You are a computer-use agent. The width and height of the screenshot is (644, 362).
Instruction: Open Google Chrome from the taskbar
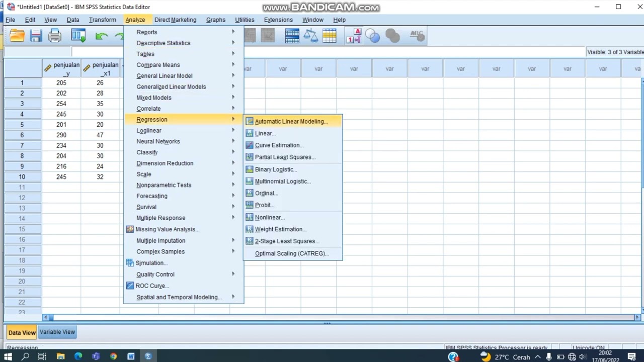click(113, 356)
